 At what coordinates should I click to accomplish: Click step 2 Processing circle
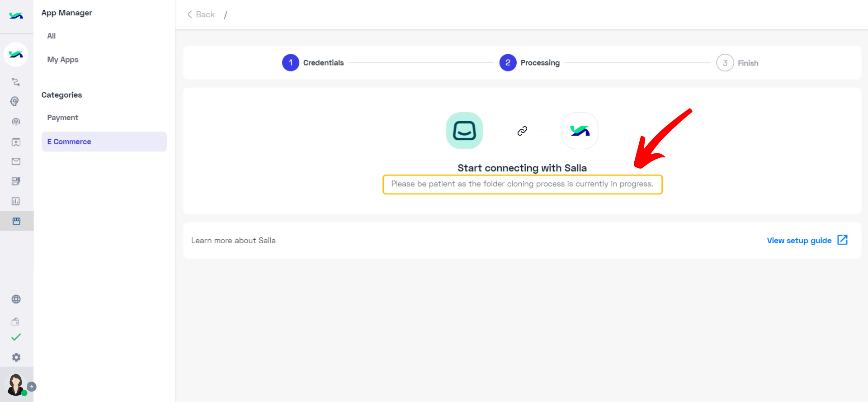[x=508, y=62]
